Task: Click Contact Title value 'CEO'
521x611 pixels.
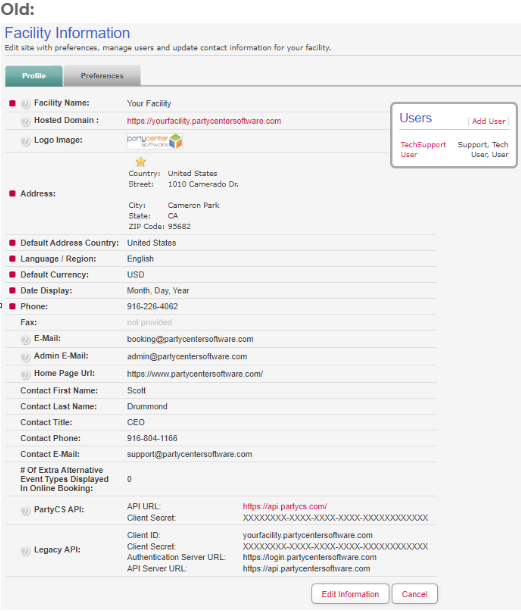Action: (x=136, y=422)
